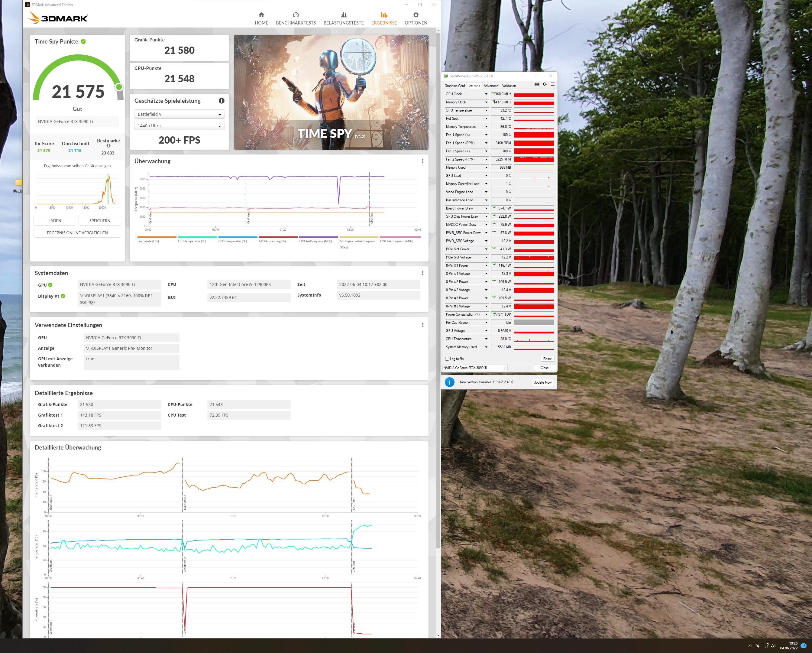
Task: Switch to Belastungsteste tab
Action: pyautogui.click(x=343, y=18)
